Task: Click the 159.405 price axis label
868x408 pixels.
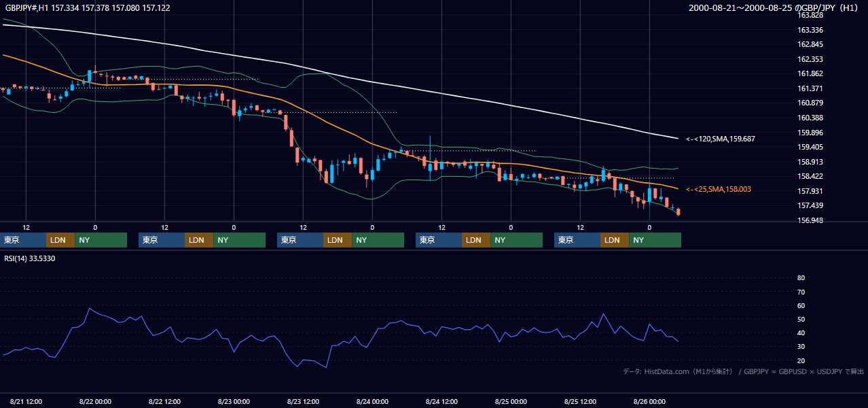Action: point(810,147)
